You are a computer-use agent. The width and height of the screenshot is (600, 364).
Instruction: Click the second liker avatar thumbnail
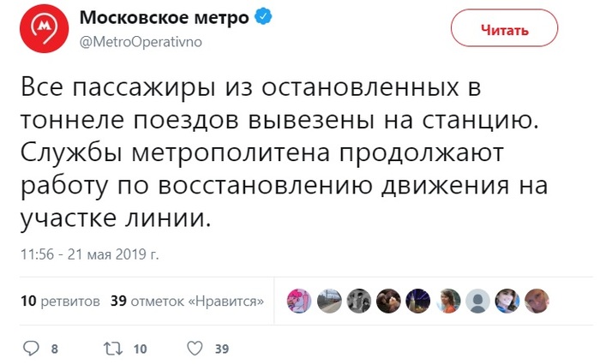329,301
